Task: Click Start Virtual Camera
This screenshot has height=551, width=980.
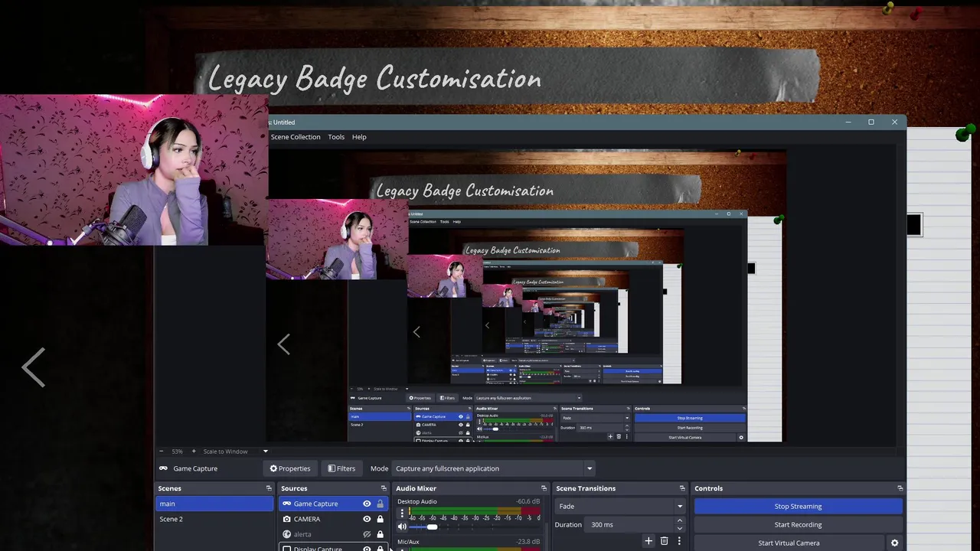Action: pyautogui.click(x=789, y=543)
